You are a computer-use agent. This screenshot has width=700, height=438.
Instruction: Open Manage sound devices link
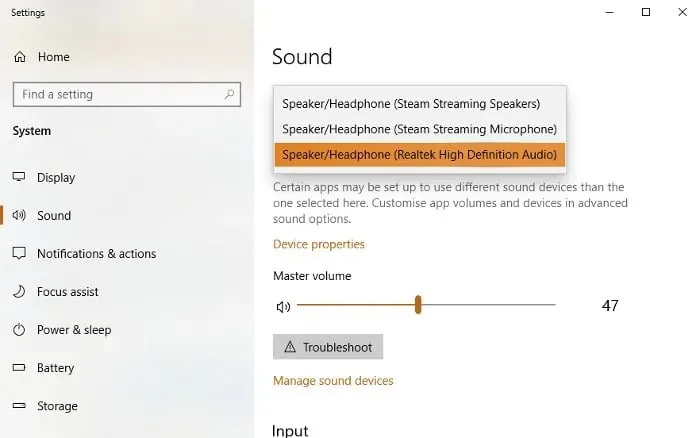click(333, 380)
